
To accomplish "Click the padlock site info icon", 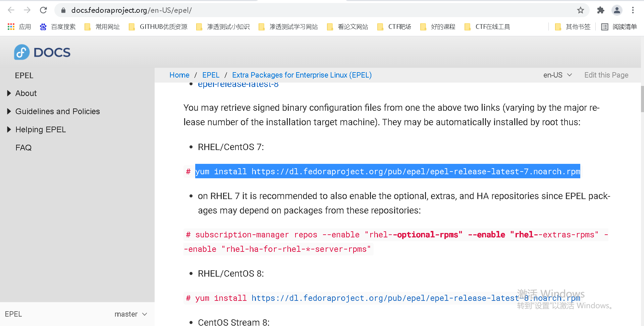I will (63, 10).
